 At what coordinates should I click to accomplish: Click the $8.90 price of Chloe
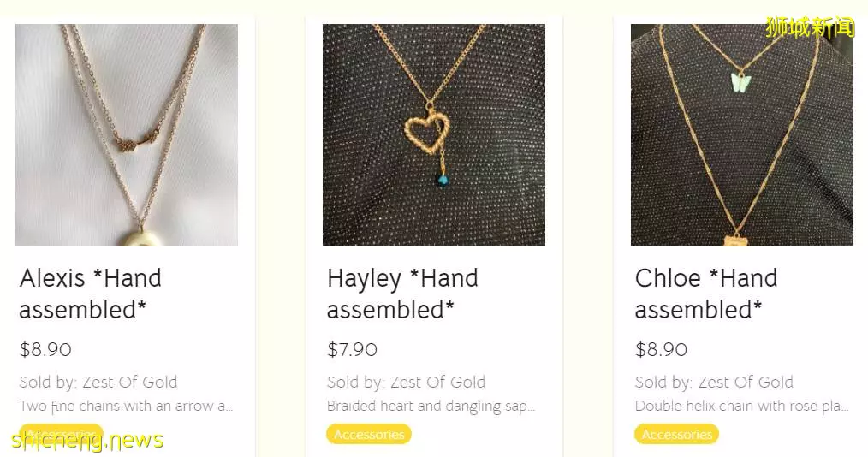tap(661, 350)
